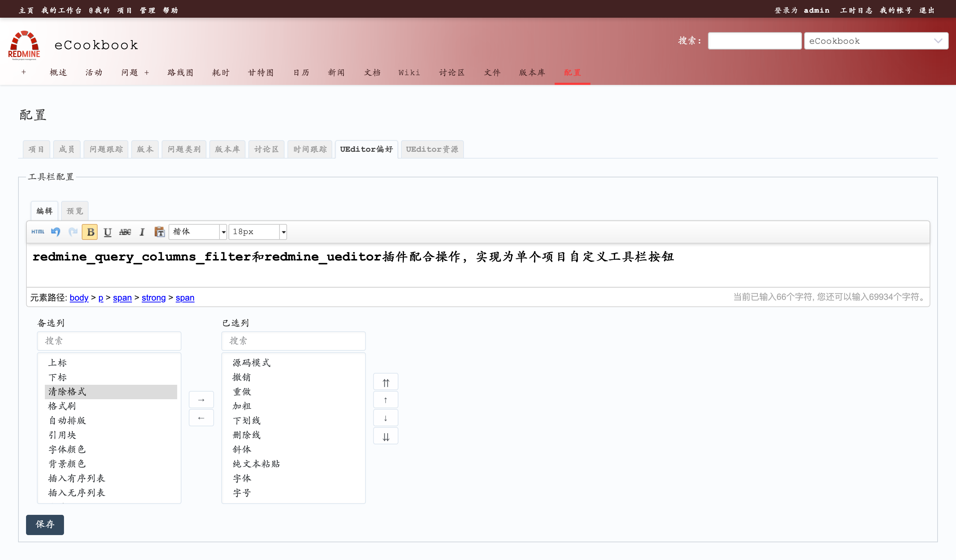Move selected column right with → arrow

[201, 400]
